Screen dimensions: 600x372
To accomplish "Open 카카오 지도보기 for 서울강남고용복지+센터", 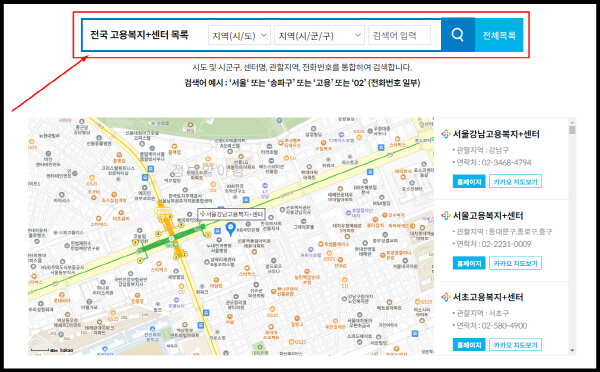I will pos(515,181).
